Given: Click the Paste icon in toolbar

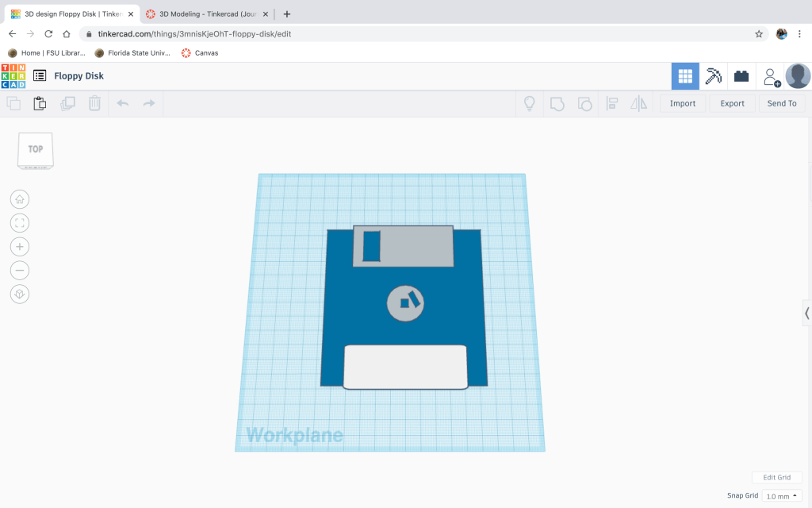Looking at the screenshot, I should pos(40,103).
